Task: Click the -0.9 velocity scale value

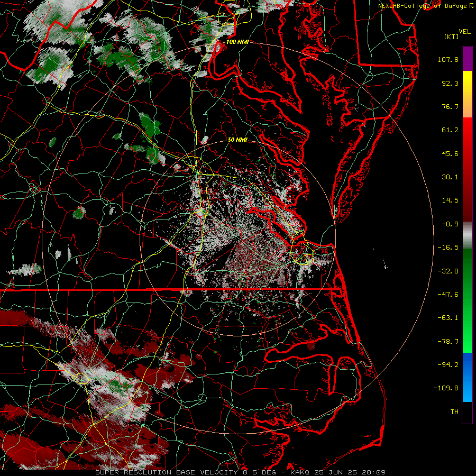Action: [x=450, y=224]
